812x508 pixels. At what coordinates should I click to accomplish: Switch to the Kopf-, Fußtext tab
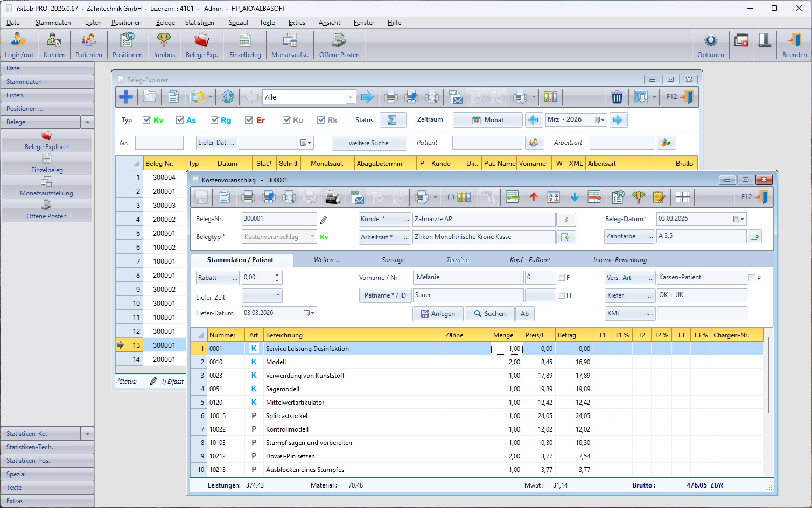click(x=530, y=260)
